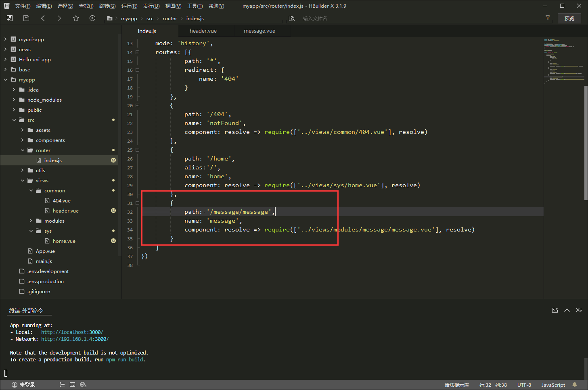Expand the modules folder under views
This screenshot has height=390, width=588.
click(31, 221)
